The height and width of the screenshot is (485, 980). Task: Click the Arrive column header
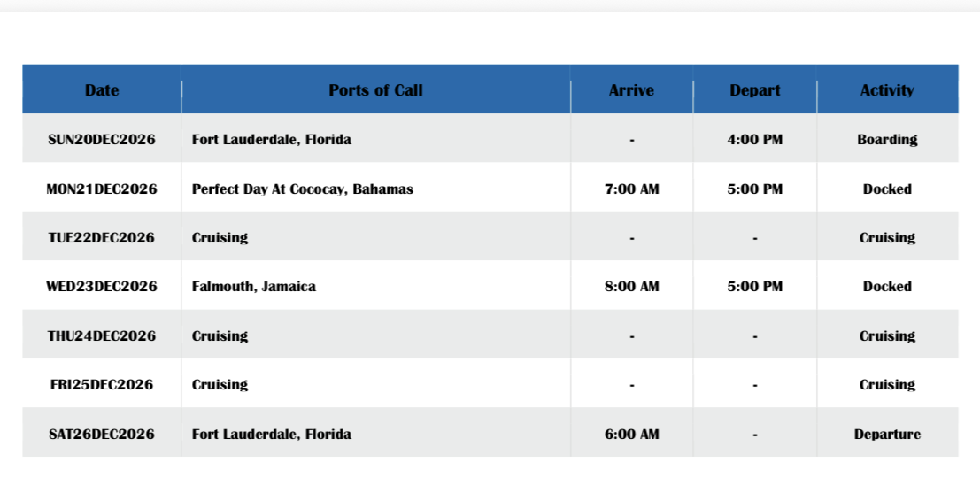631,90
